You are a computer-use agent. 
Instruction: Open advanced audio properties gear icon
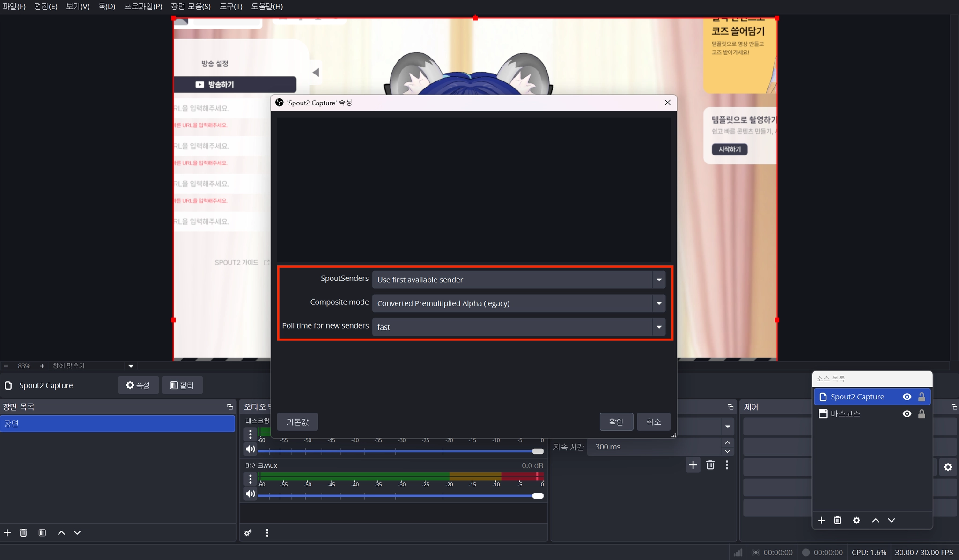(248, 533)
